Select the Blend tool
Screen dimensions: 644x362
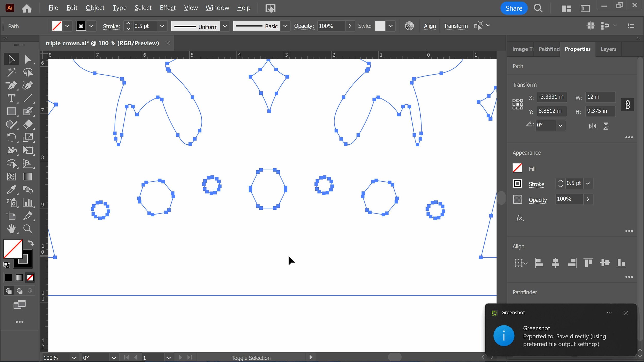coord(28,190)
